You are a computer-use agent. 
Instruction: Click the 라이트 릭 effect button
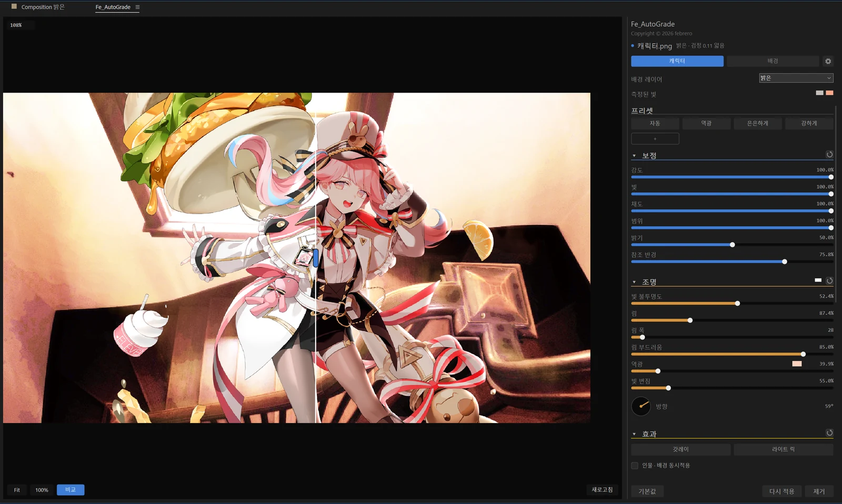[x=784, y=449]
